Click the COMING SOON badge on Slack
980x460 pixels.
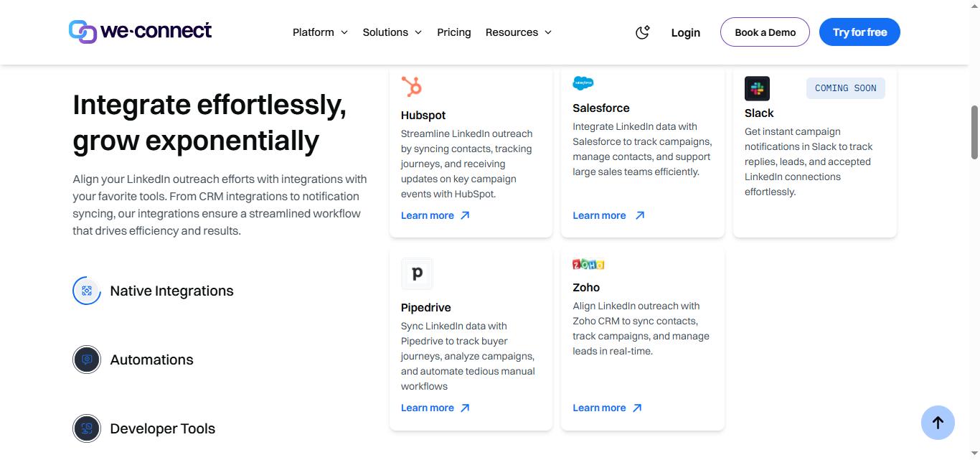[x=845, y=88]
